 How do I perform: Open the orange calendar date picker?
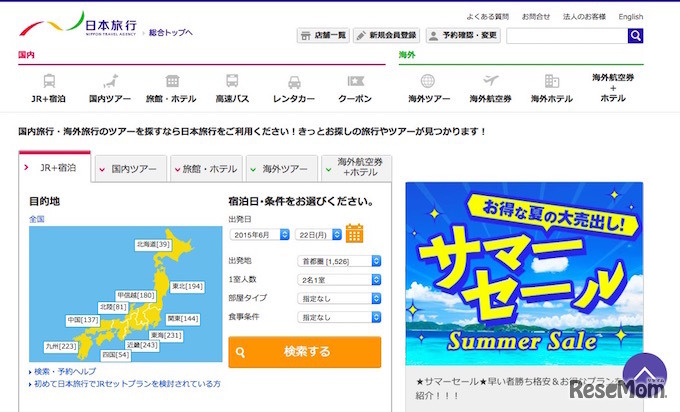click(x=354, y=233)
